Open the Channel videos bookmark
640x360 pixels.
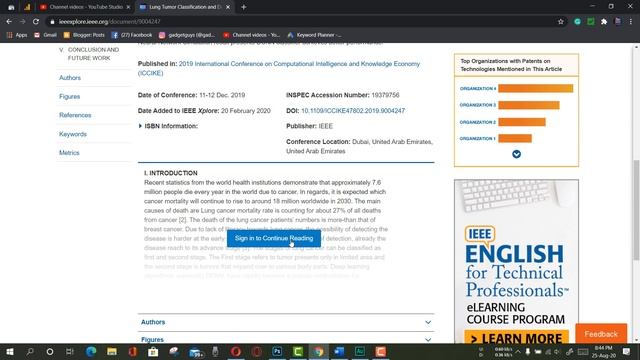(x=251, y=35)
